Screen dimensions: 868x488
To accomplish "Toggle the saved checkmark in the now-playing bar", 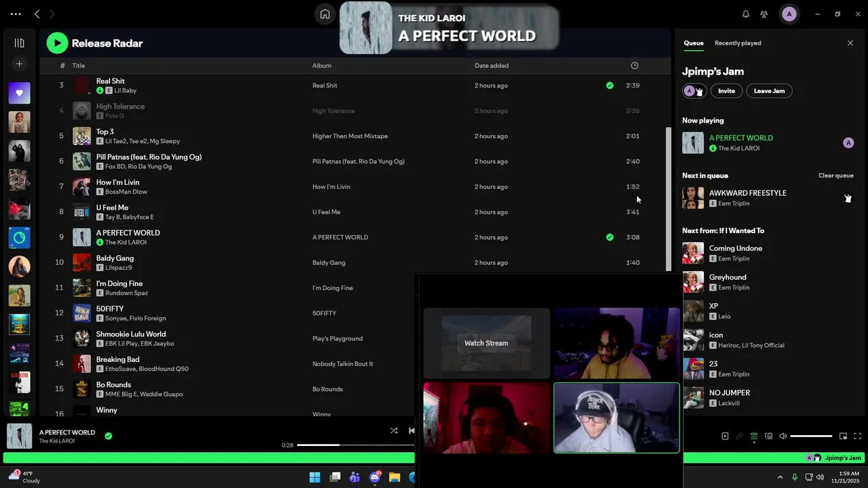I will pyautogui.click(x=108, y=436).
